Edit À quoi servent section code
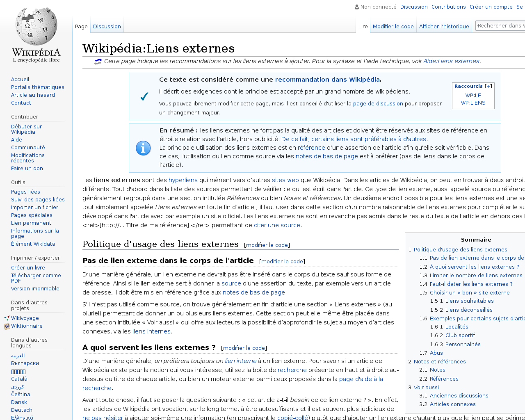The height and width of the screenshot is (420, 525). 244,348
